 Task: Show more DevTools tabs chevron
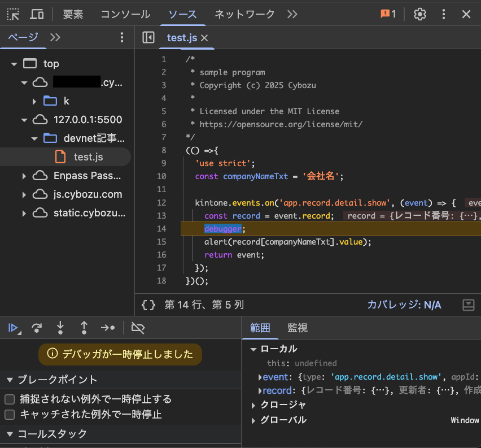pyautogui.click(x=292, y=14)
